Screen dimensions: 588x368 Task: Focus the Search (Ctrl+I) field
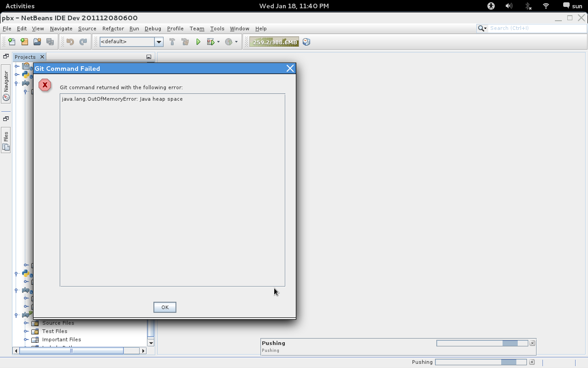click(537, 28)
